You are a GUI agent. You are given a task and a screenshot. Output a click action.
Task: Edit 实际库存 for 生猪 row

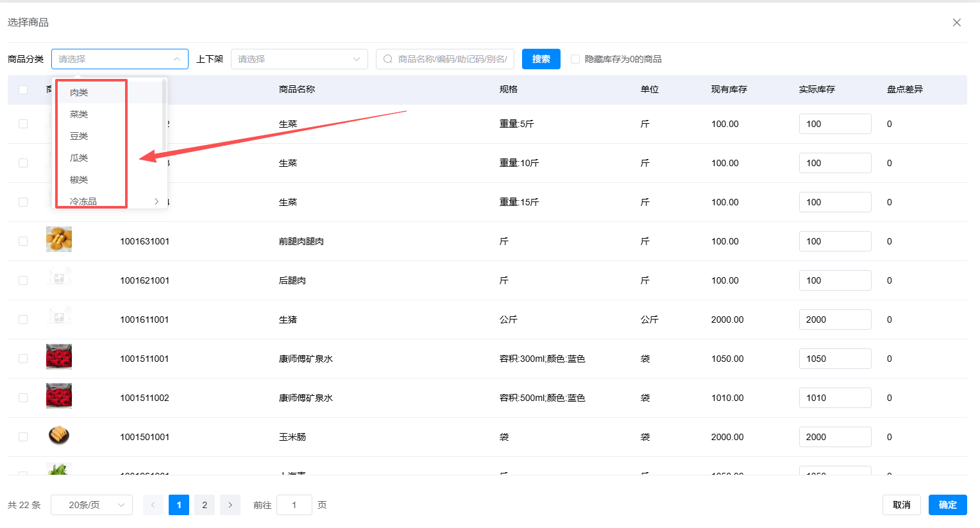835,319
